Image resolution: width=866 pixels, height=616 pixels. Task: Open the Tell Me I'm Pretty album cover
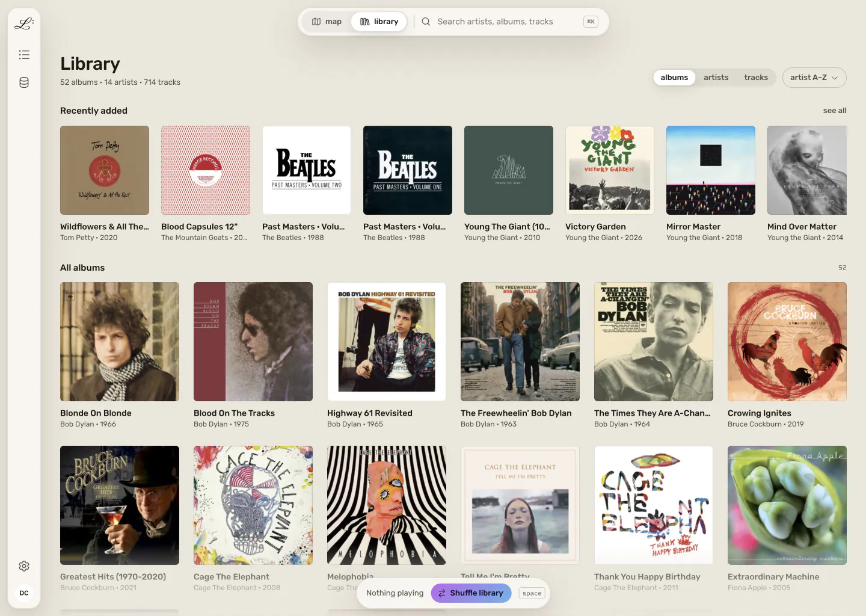[x=520, y=505]
